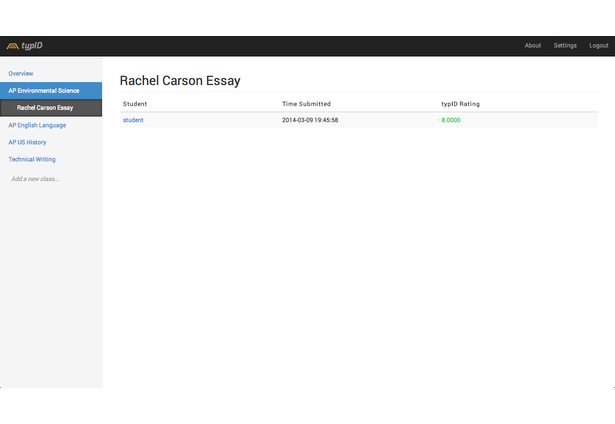Click the Time Submitted column header

306,104
